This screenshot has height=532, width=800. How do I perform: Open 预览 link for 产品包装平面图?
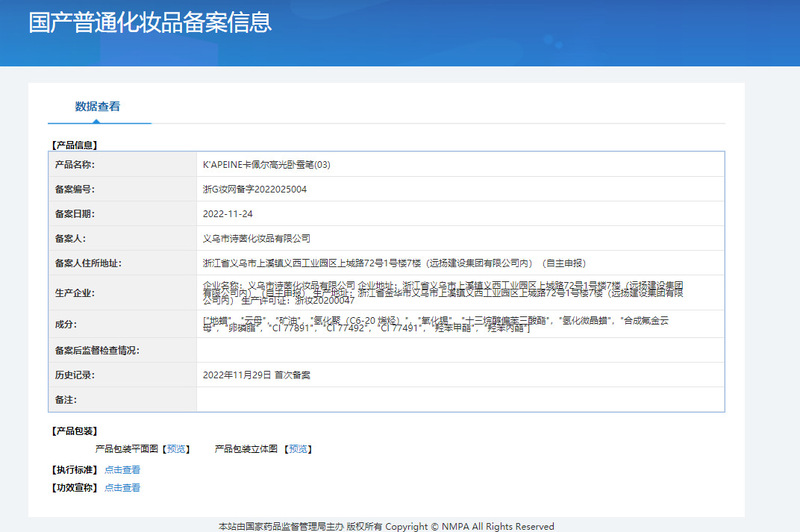coord(177,449)
